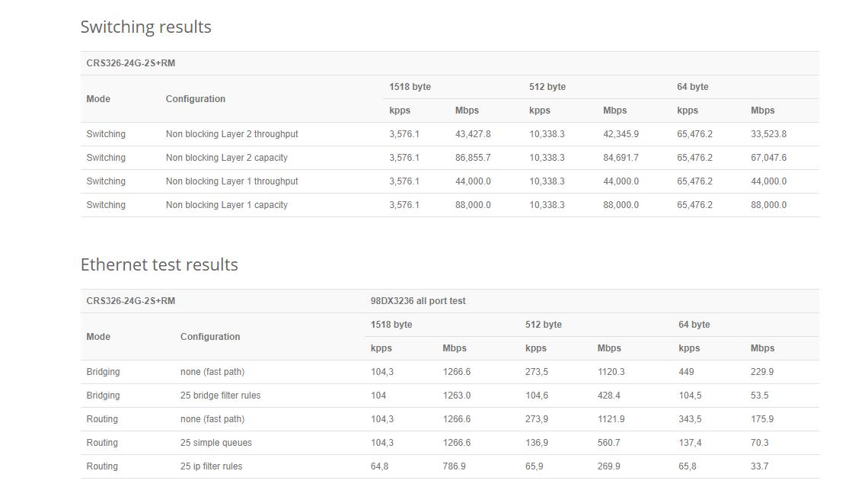This screenshot has width=868, height=487.
Task: Select the value 43,427.8
Action: pos(473,134)
